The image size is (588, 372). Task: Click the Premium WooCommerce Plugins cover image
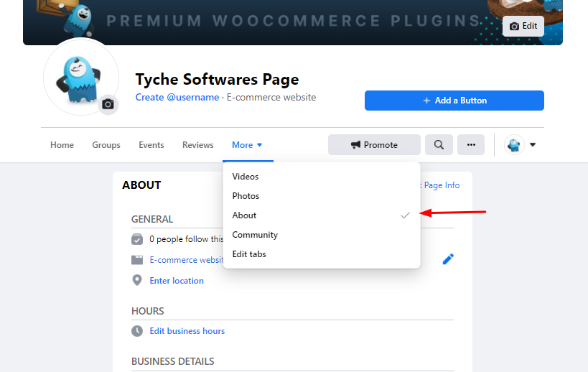(292, 22)
